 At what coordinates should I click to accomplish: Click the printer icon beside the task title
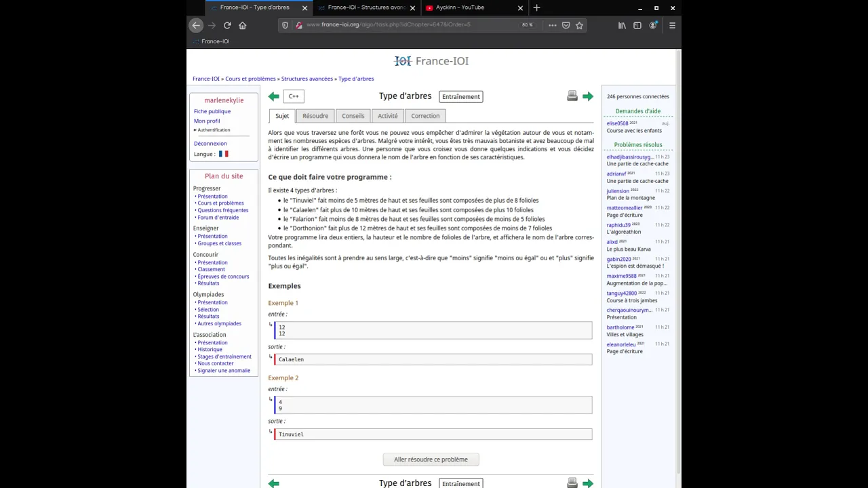[572, 96]
